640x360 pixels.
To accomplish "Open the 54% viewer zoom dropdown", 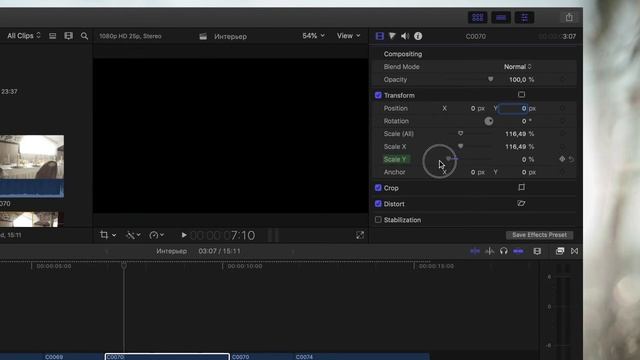I will point(313,36).
